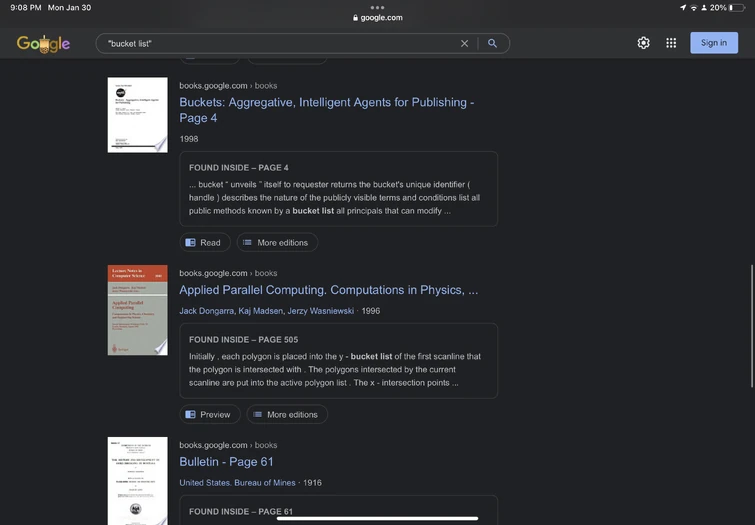The width and height of the screenshot is (755, 525).
Task: Open Applied Parallel Computing cover thumbnail
Action: (138, 310)
